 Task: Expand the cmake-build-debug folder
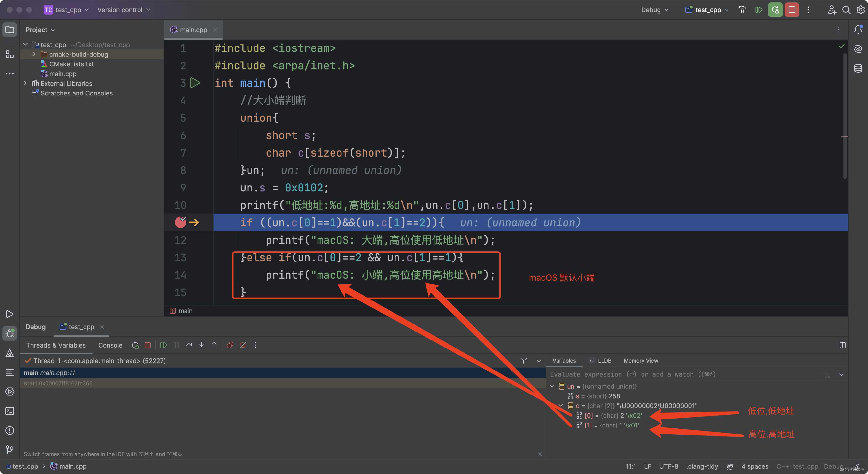click(x=34, y=54)
